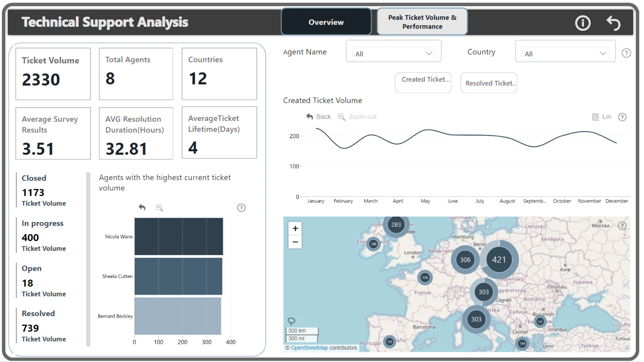644x362 pixels.
Task: Select the Ticket Volume 2330 card
Action: tap(53, 74)
